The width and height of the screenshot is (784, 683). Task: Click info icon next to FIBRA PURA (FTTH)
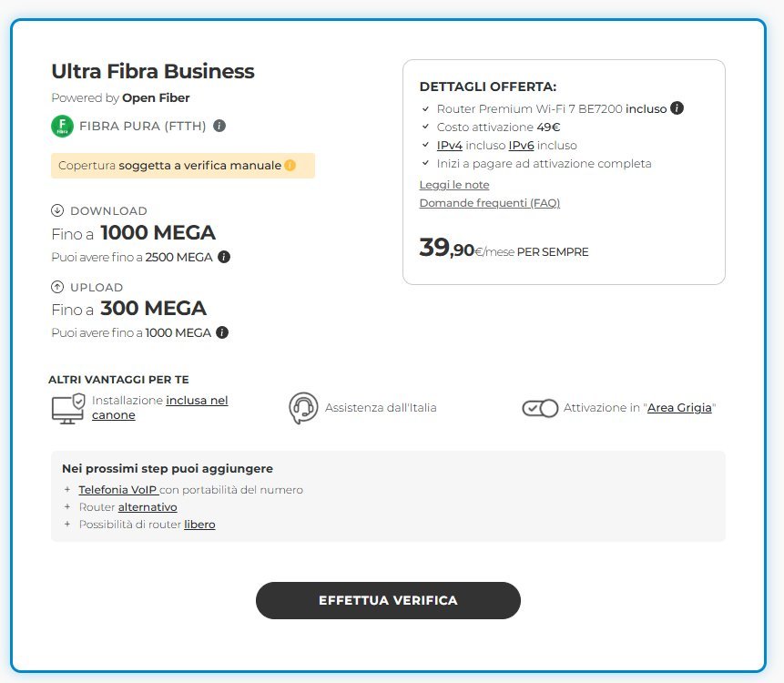(x=219, y=127)
